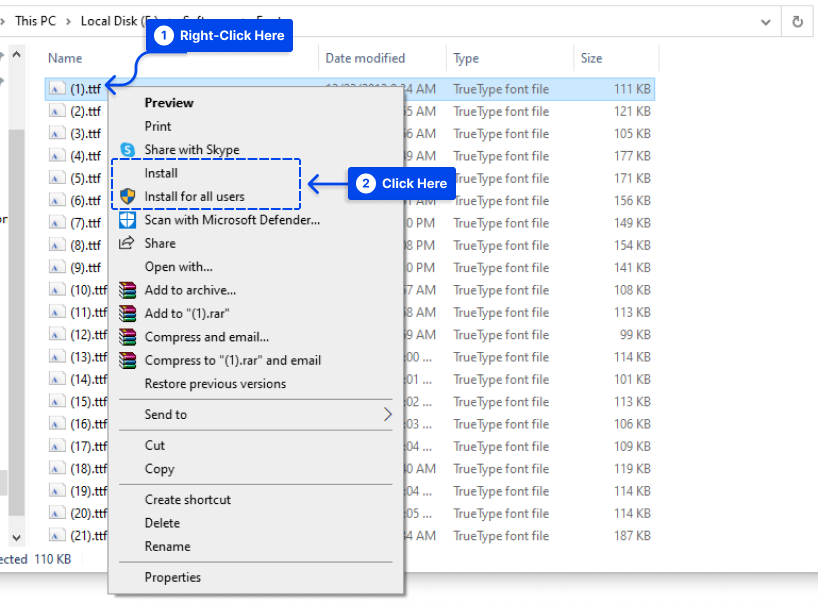Screen dimensions: 818x605
Task: Select Create shortcut menu entry
Action: click(188, 500)
